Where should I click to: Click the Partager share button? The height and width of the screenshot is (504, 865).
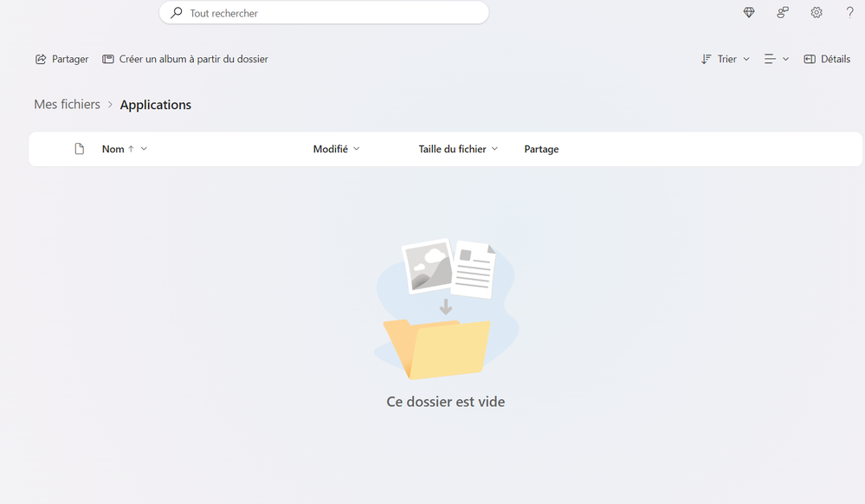point(61,59)
